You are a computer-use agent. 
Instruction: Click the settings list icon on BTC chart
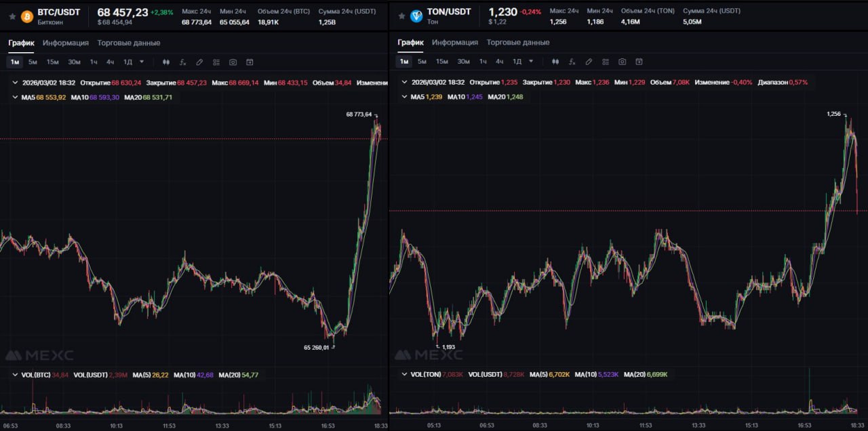[x=216, y=62]
